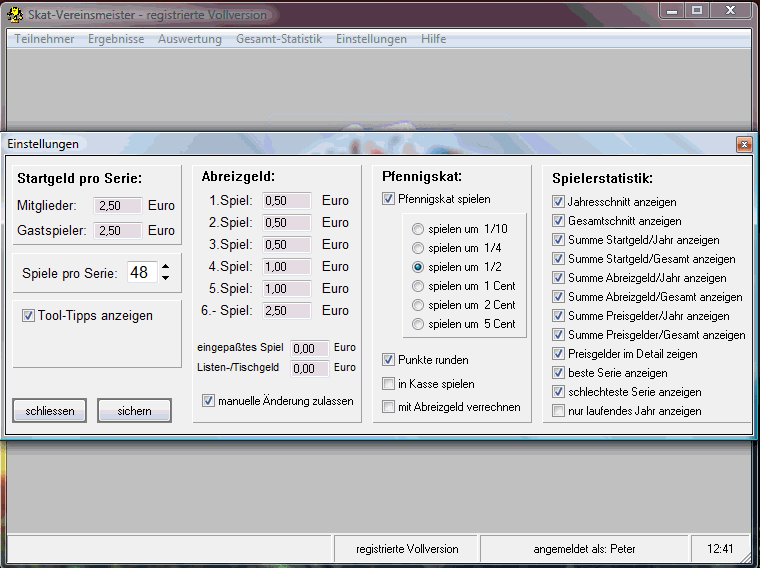Decrease Spiele pro Serie with down arrow
Viewport: 760px width, 568px height.
(x=166, y=278)
